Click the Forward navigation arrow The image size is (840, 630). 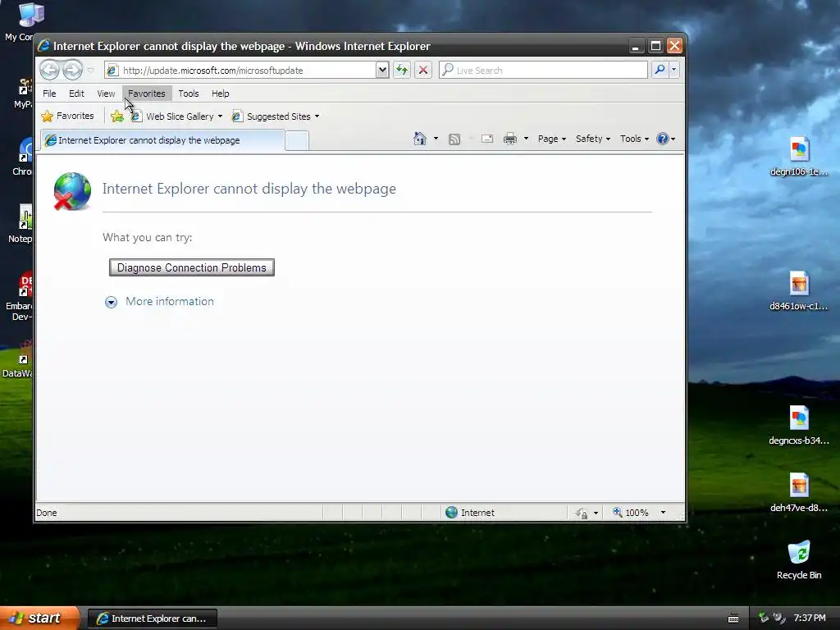click(73, 70)
